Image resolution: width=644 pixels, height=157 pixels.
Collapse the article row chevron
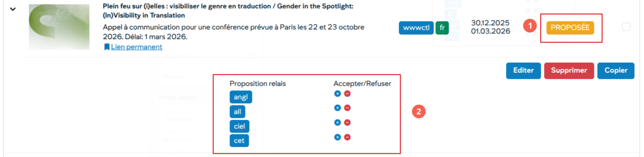[13, 9]
